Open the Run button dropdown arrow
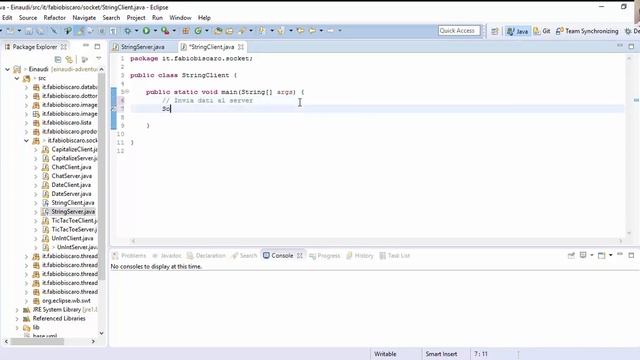 [155, 31]
